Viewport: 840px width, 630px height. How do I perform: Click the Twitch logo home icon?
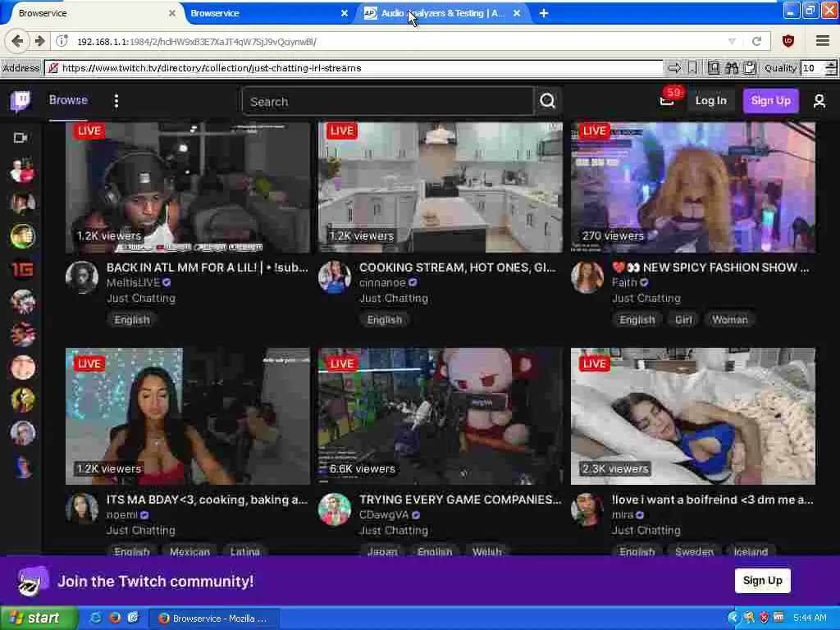click(x=21, y=101)
